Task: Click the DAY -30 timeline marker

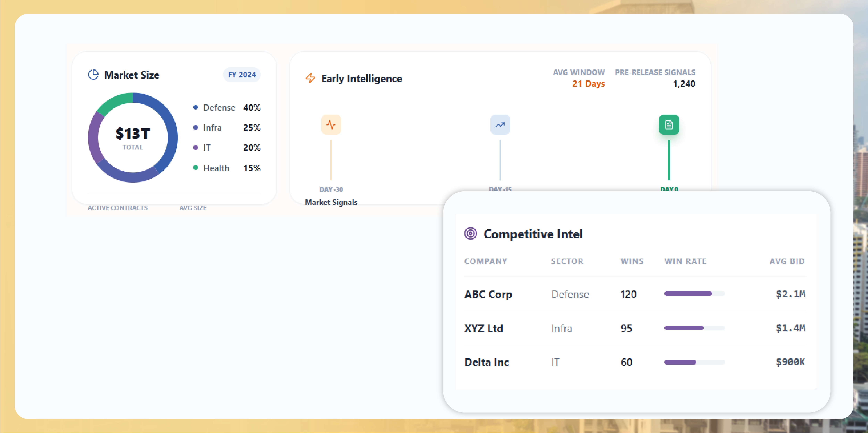Action: pos(331,189)
